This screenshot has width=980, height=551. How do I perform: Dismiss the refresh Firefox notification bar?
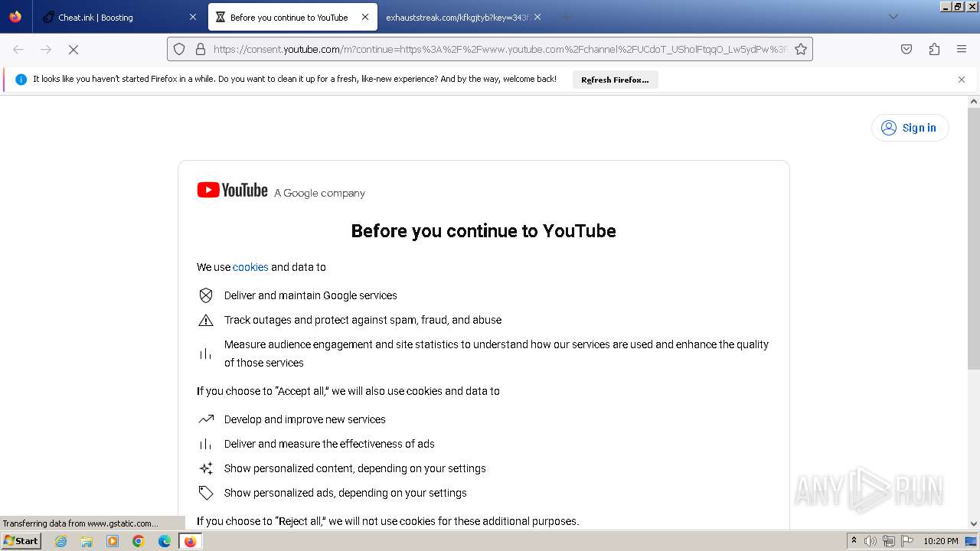click(962, 80)
